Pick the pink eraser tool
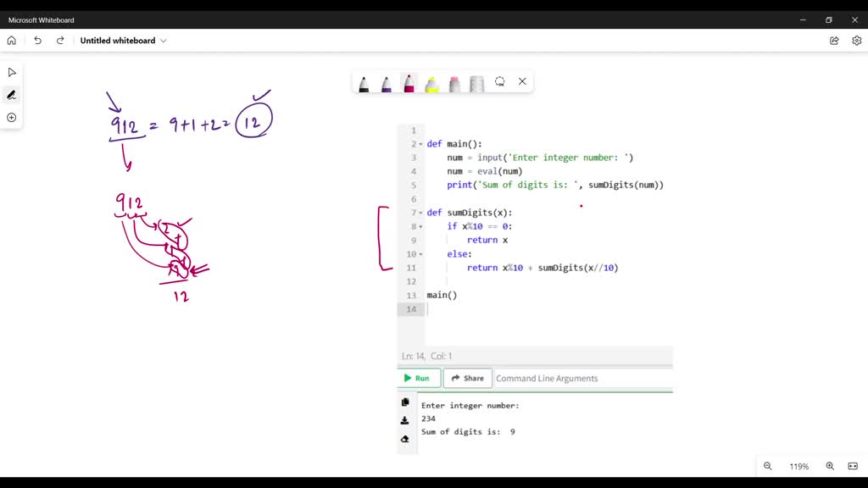Viewport: 868px width, 488px height. click(454, 82)
